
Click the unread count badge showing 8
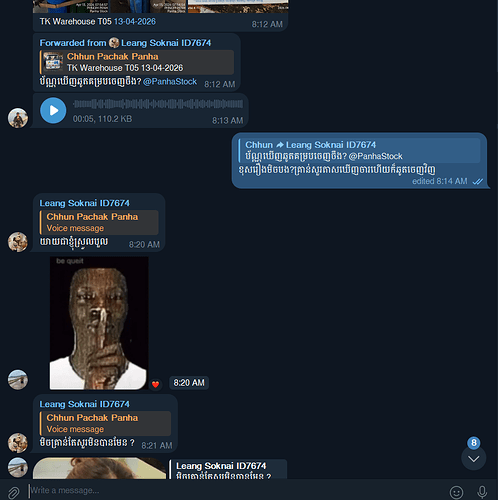point(474,443)
